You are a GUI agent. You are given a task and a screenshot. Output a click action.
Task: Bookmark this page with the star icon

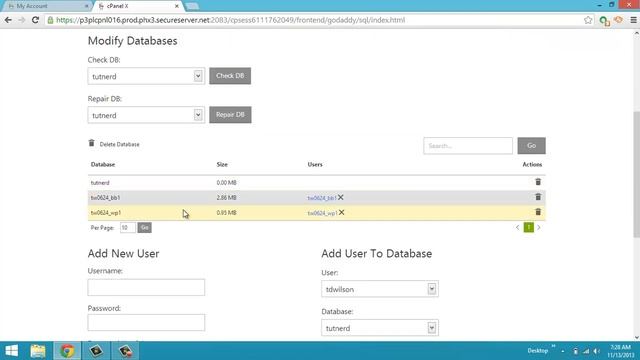588,20
